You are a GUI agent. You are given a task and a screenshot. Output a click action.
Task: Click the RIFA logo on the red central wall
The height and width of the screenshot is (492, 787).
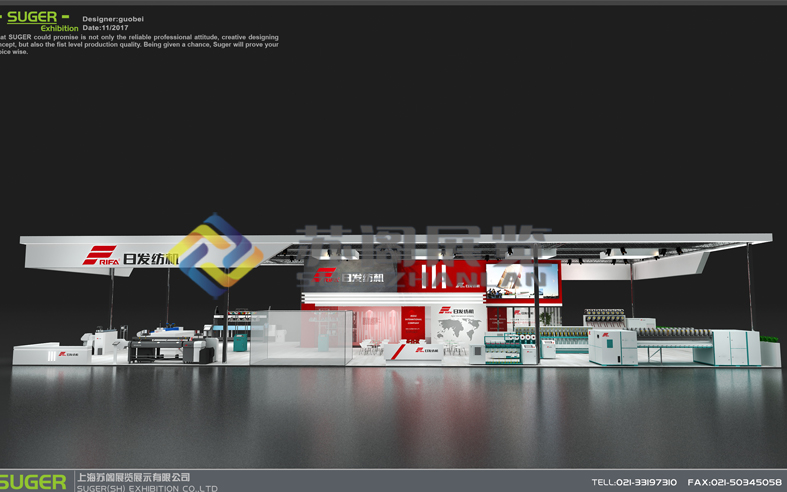click(x=345, y=276)
